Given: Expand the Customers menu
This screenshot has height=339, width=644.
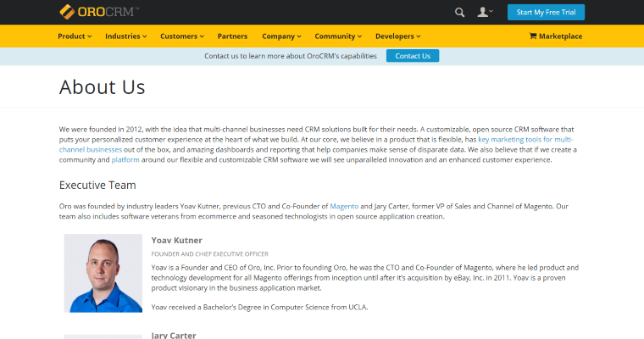Looking at the screenshot, I should click(182, 36).
